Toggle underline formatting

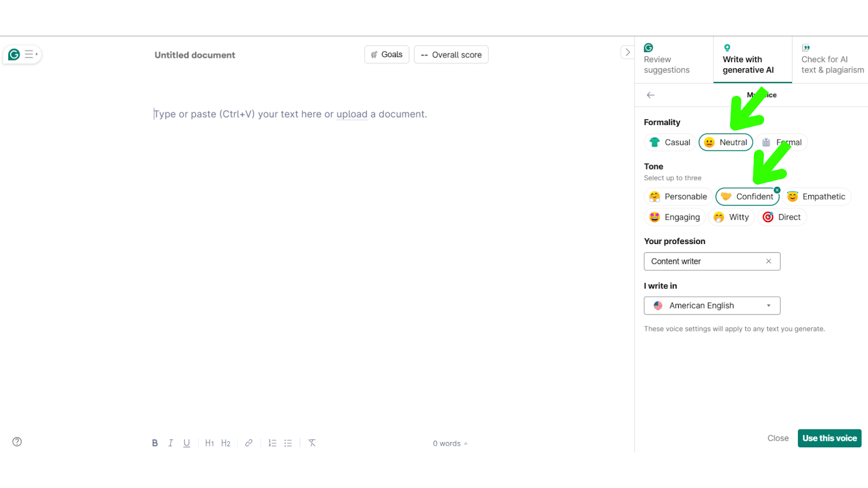187,443
